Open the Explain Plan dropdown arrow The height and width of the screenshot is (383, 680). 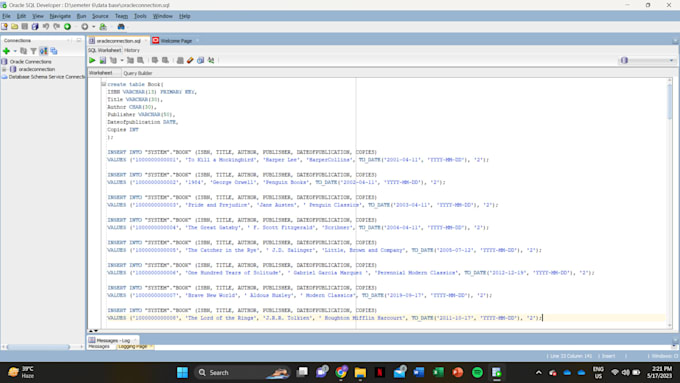(122, 60)
